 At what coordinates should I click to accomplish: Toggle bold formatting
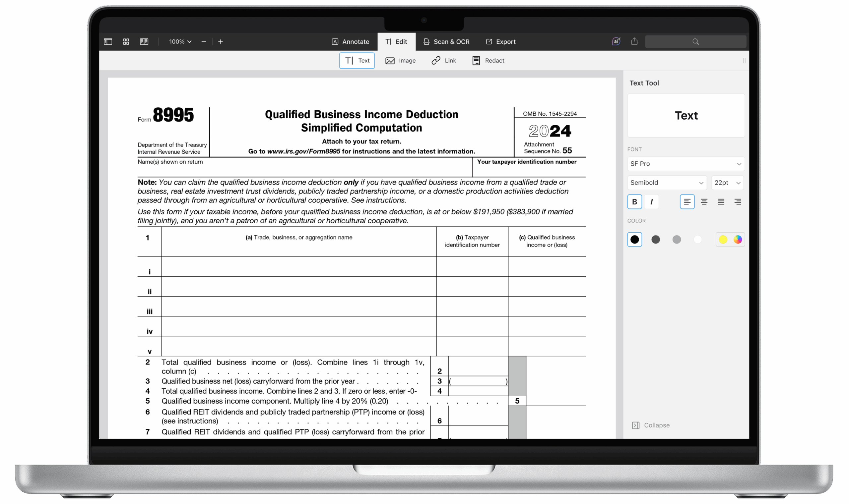634,202
